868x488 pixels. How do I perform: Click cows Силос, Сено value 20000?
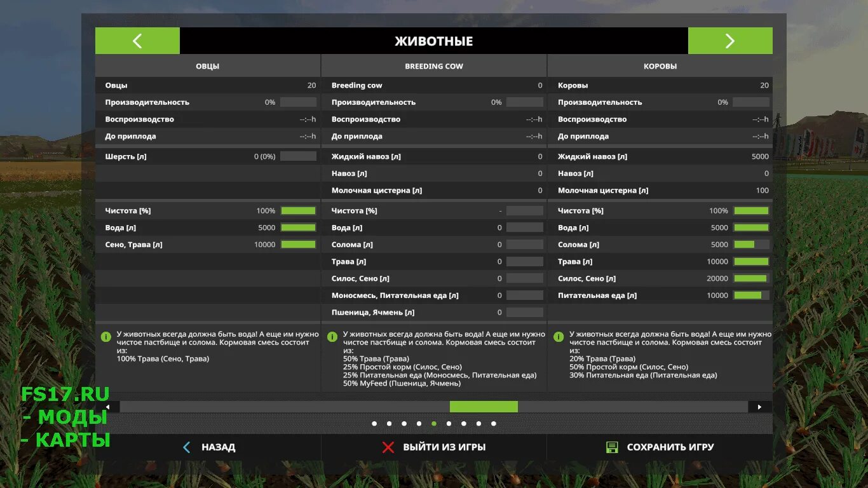click(x=717, y=278)
